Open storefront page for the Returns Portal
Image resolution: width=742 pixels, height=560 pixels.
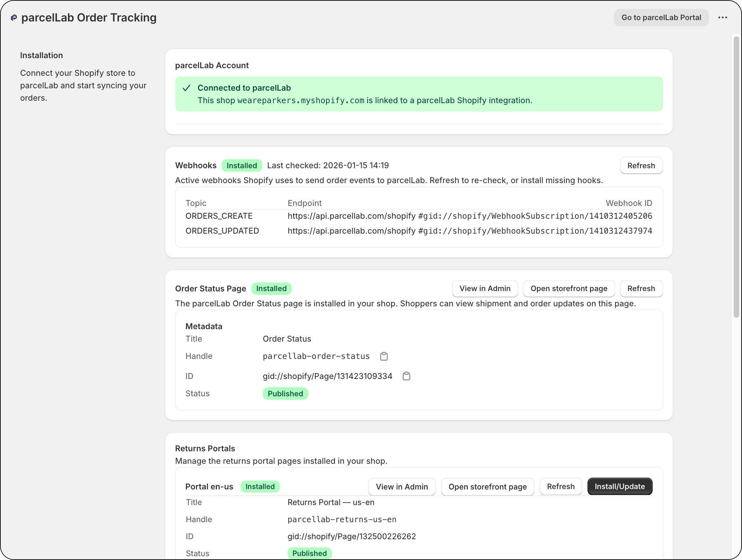(487, 487)
